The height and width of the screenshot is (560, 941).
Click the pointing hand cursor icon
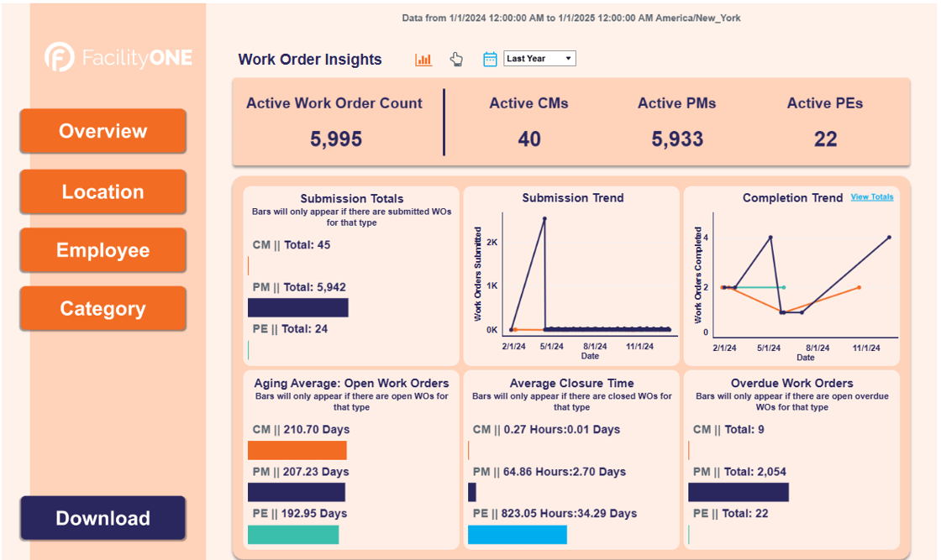[456, 59]
